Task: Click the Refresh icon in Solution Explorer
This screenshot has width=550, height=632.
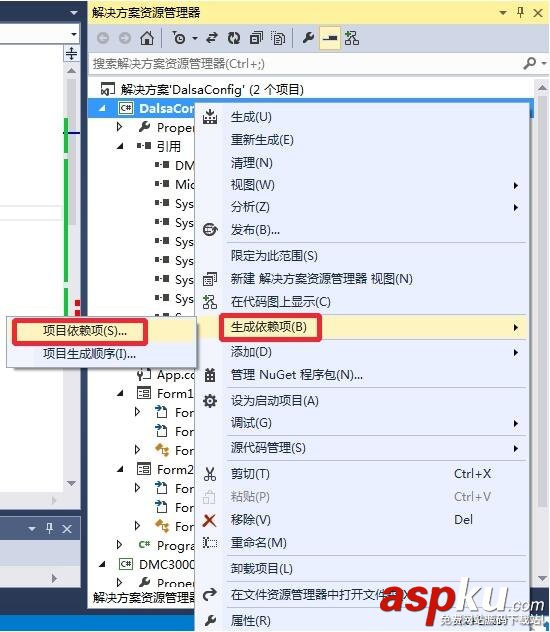Action: [234, 38]
